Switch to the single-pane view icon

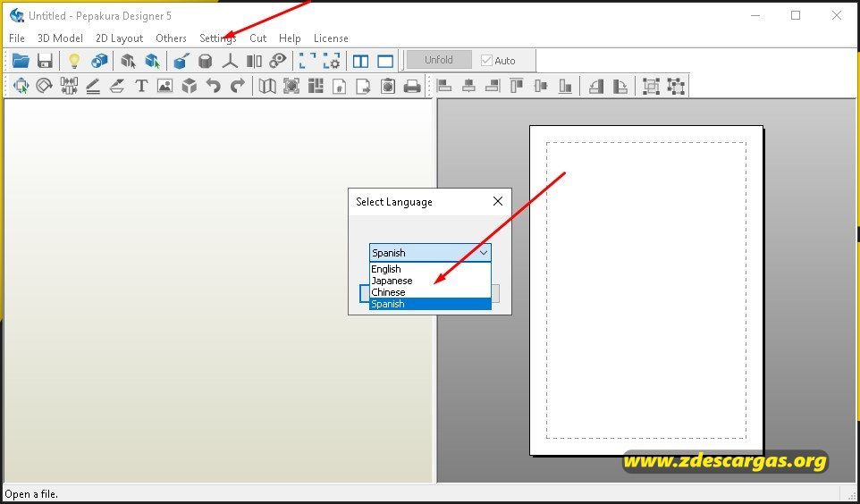pyautogui.click(x=385, y=61)
